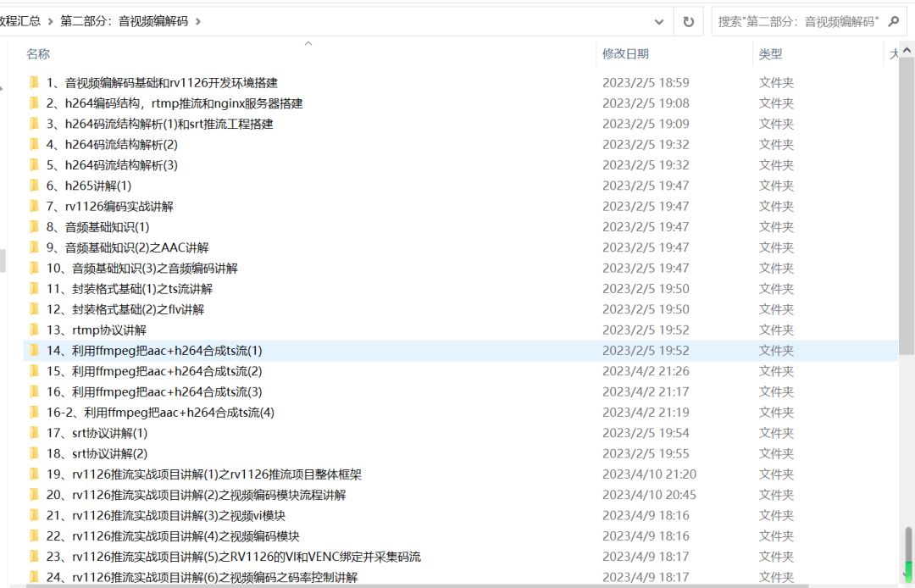
Task: Click the refresh button in address bar
Action: (689, 21)
